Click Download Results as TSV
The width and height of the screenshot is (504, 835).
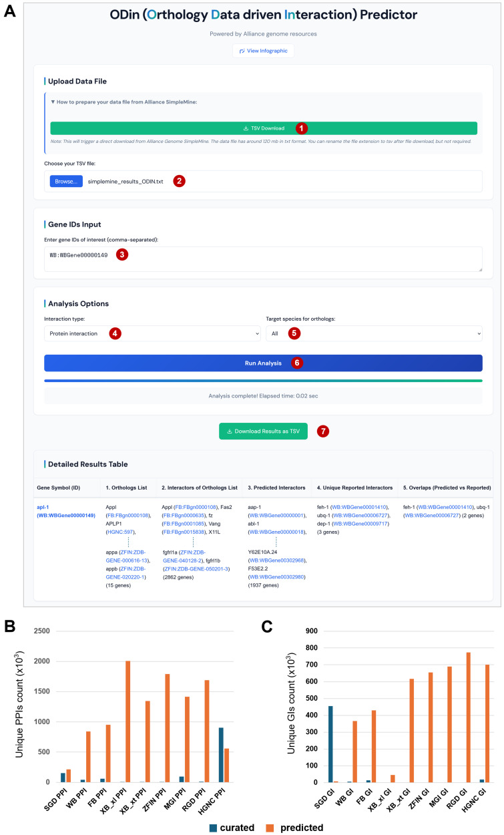[263, 432]
